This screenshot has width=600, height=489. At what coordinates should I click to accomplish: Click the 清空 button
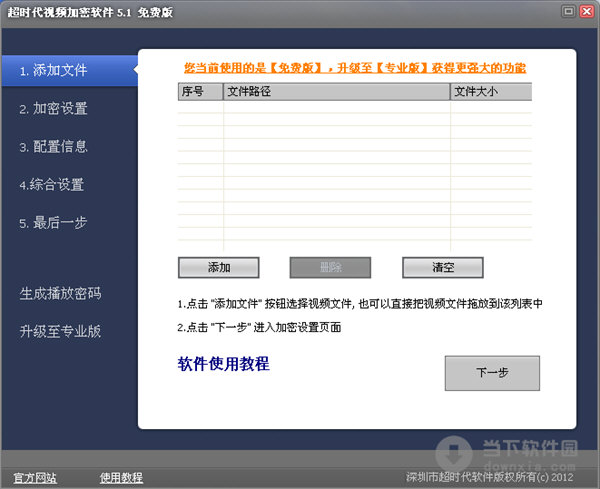click(443, 267)
